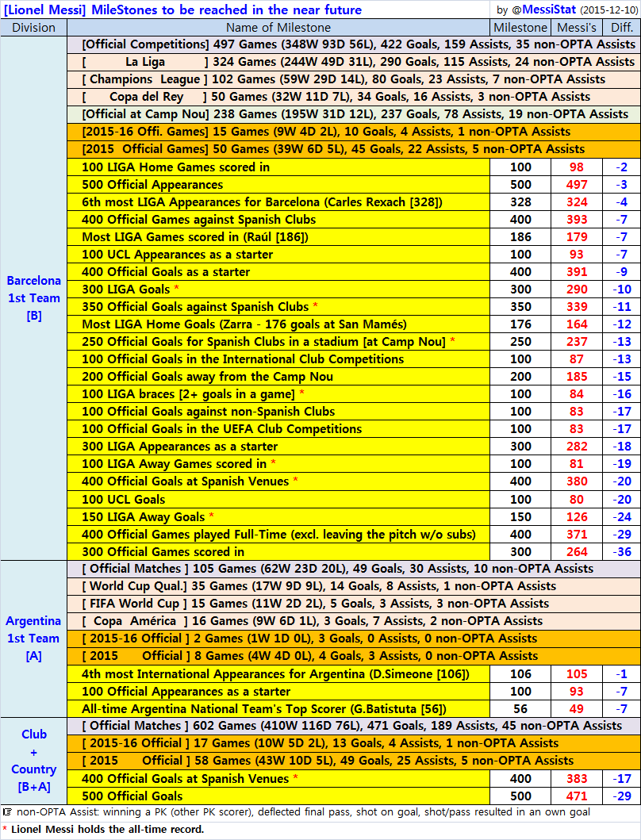
Task: Click the '100 LIGA braces' milestone
Action: tap(278, 394)
